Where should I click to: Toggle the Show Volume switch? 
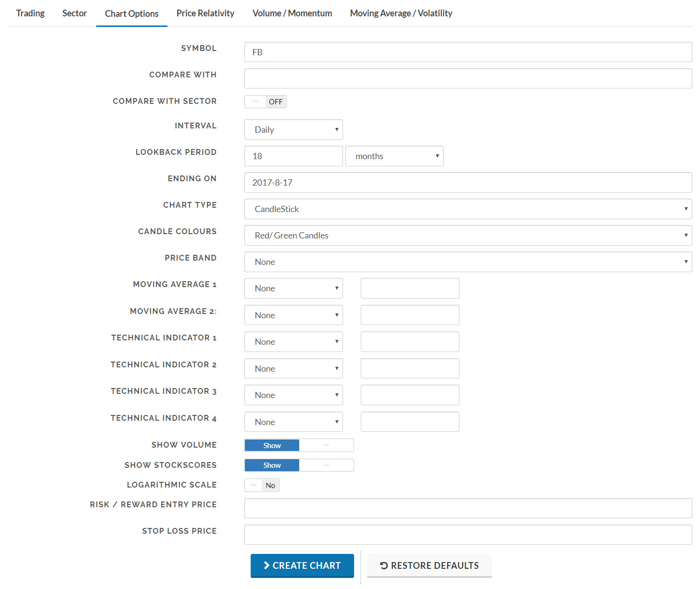tap(299, 445)
